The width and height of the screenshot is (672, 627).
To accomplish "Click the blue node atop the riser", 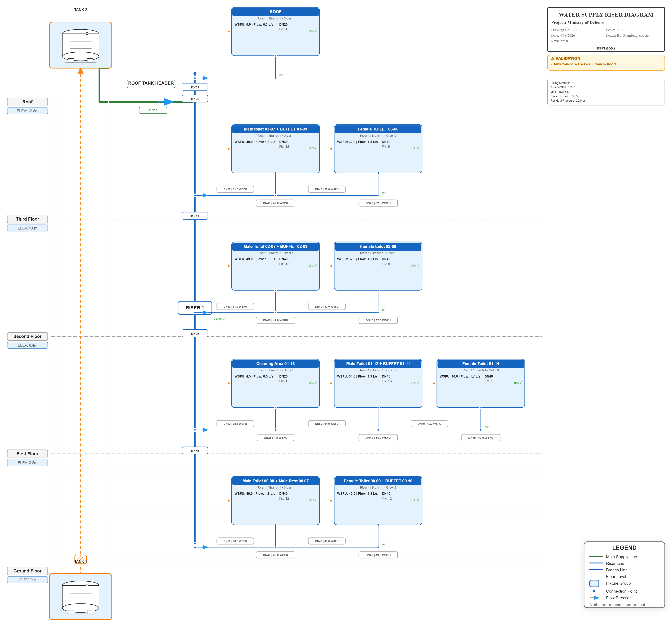I will 195,73.
